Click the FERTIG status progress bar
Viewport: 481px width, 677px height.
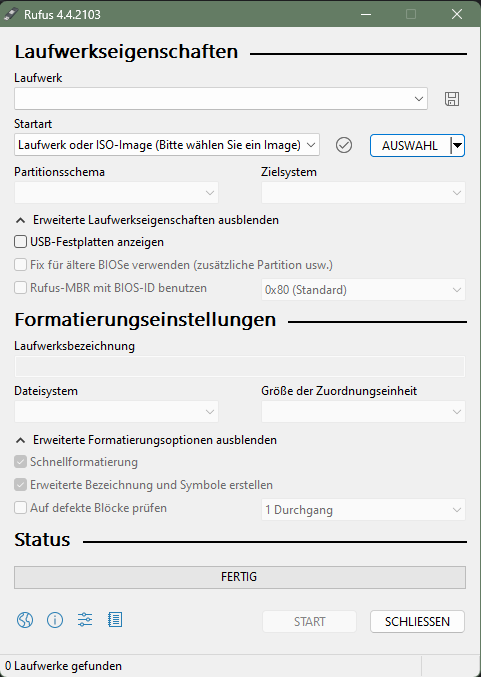pos(240,577)
